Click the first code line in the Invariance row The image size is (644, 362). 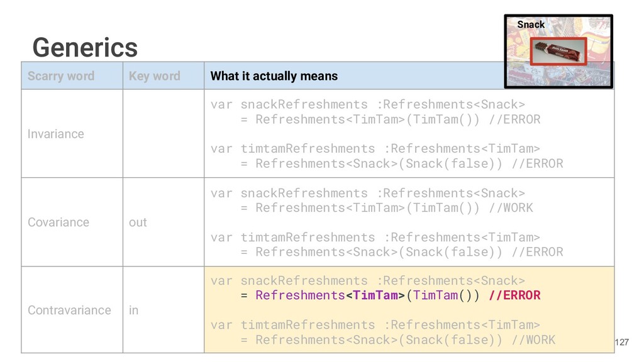(x=367, y=104)
